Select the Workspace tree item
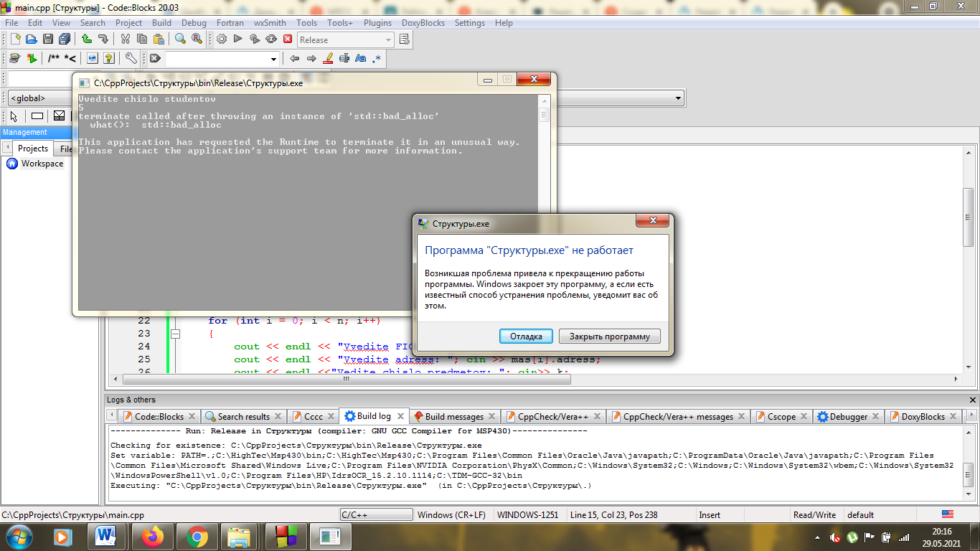 pyautogui.click(x=42, y=164)
